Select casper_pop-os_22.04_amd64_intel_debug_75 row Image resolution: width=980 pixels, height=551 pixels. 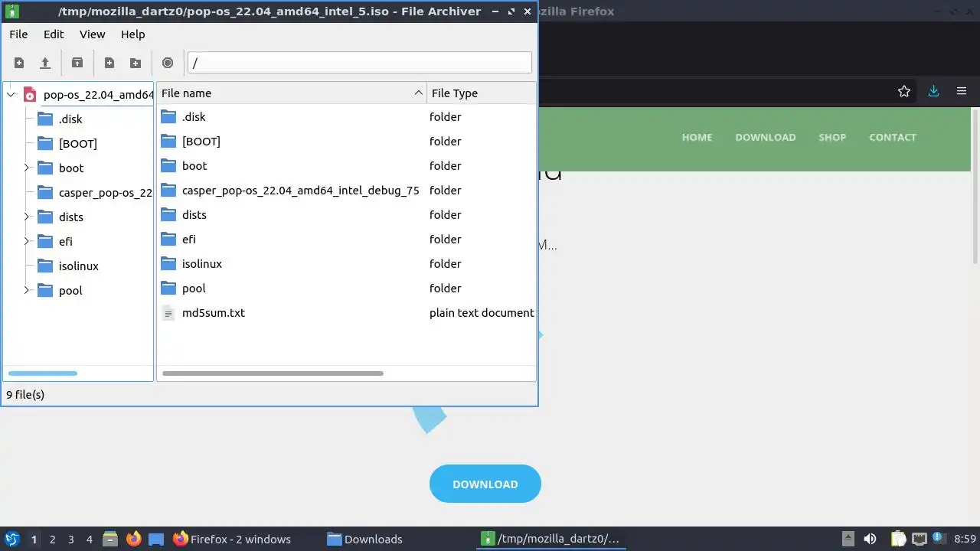click(346, 191)
